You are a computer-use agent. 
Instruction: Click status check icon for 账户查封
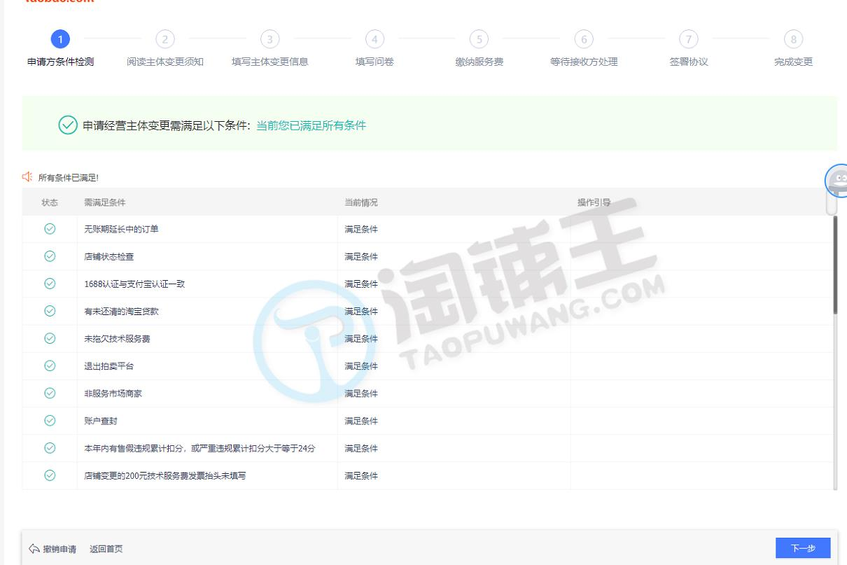[50, 420]
